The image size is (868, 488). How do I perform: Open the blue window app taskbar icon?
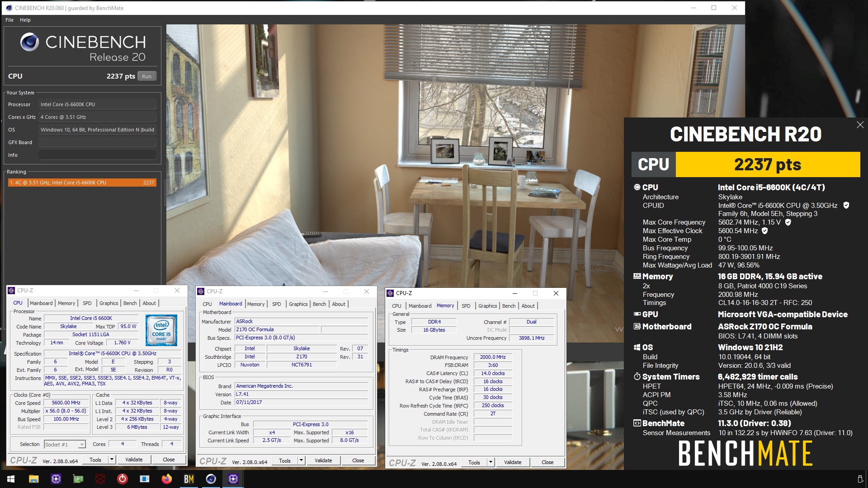tap(145, 479)
